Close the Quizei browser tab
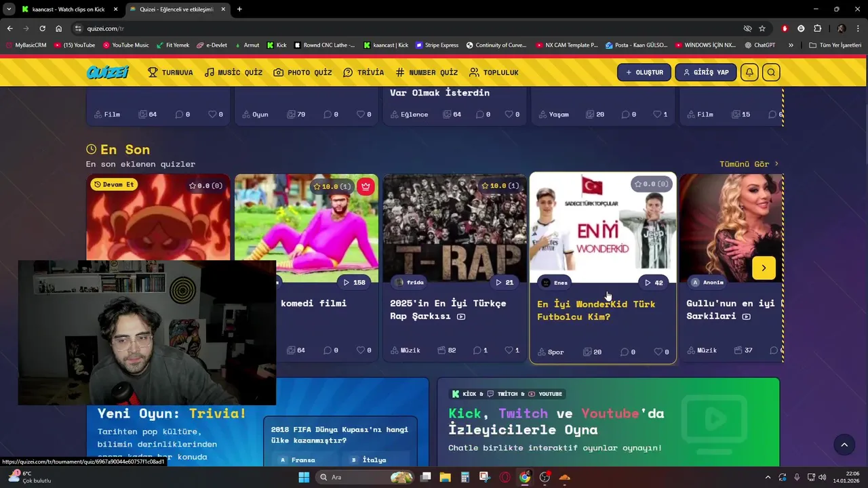 tap(223, 9)
